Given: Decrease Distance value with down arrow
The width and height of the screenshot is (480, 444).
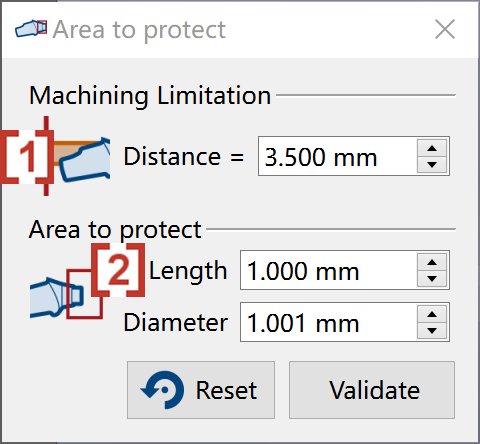Looking at the screenshot, I should click(432, 164).
